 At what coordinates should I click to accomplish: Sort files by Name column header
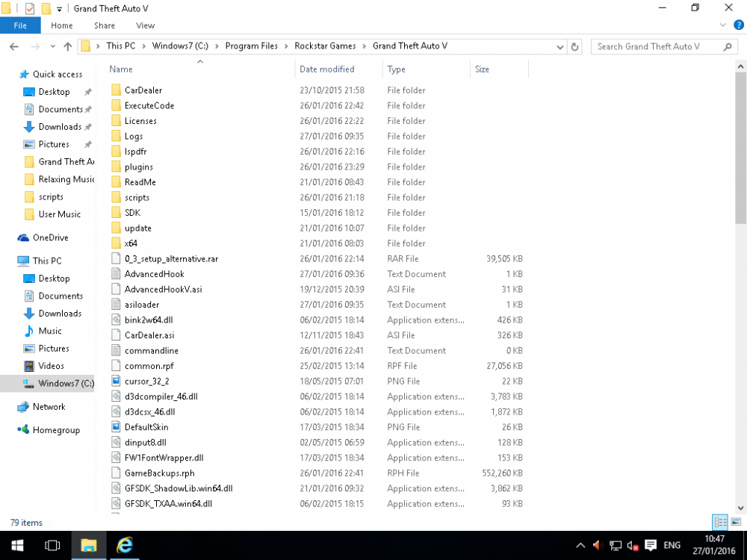[x=121, y=69]
